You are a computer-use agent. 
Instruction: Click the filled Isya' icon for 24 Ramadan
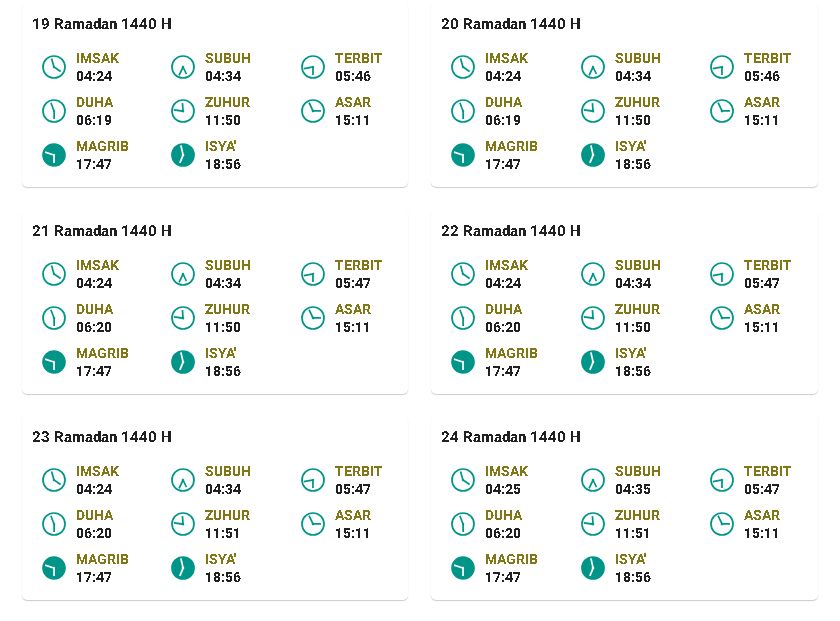[x=592, y=568]
